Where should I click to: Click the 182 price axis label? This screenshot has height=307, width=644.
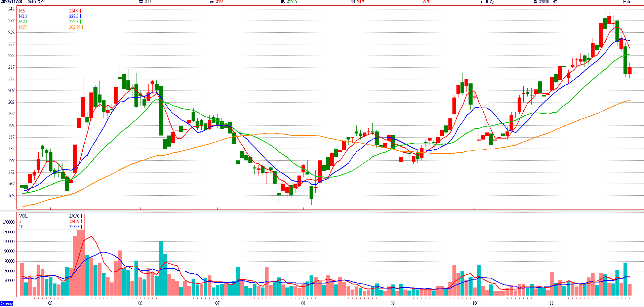tap(11, 149)
